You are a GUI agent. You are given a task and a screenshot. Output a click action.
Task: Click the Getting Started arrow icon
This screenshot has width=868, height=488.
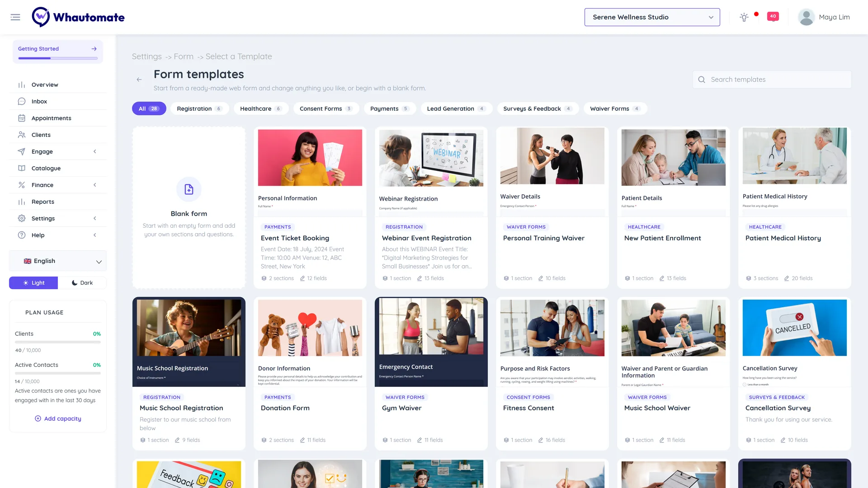94,49
